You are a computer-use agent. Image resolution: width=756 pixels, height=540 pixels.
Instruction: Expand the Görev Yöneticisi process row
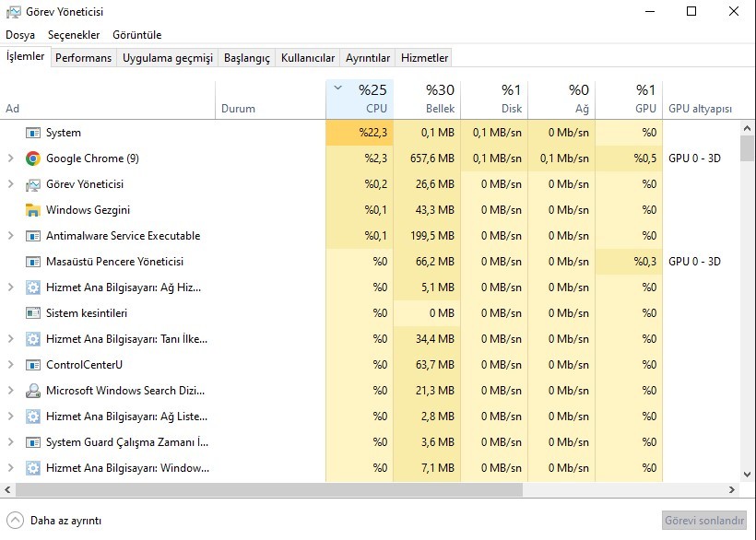11,184
